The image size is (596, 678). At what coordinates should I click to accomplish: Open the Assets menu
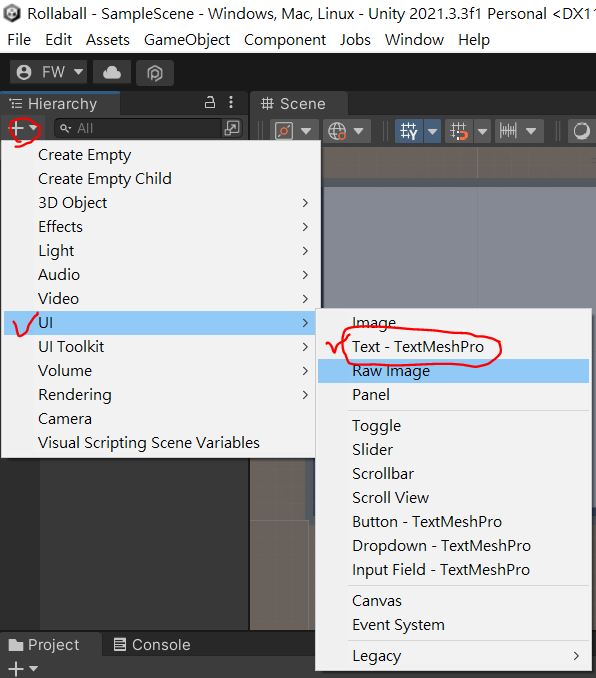click(108, 40)
